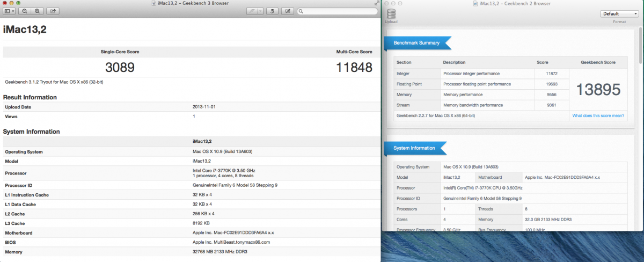This screenshot has height=262, width=644.
Task: Click the Single-Core Score value 3089
Action: pos(120,68)
